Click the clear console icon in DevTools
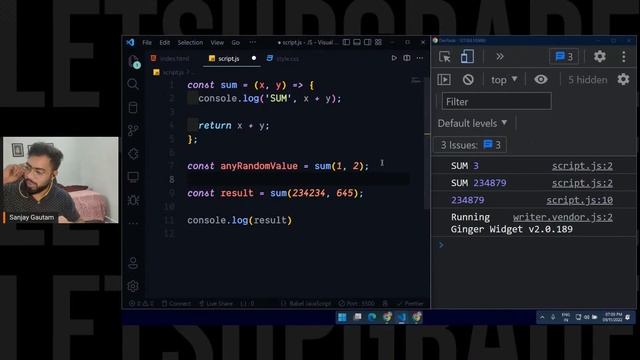 pyautogui.click(x=468, y=80)
